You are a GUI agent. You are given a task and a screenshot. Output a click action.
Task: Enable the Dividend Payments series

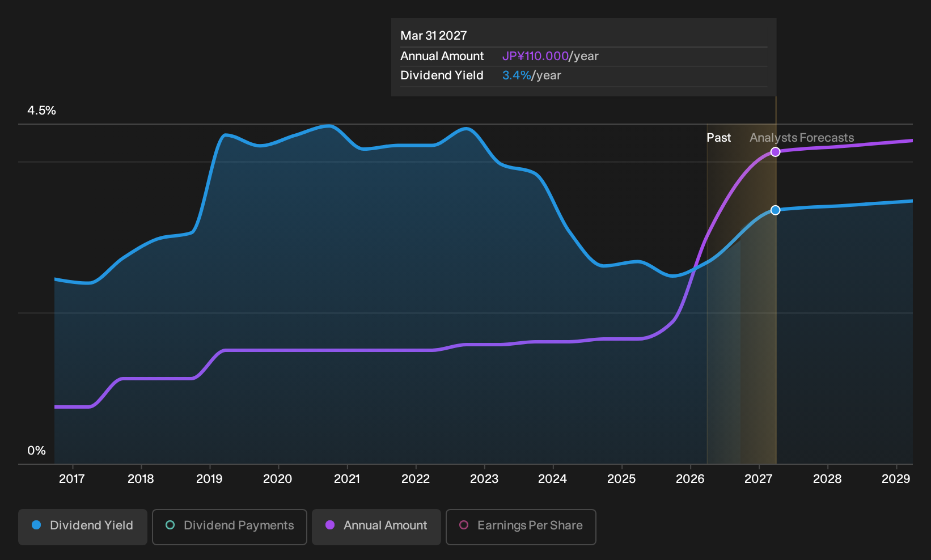[x=230, y=527]
